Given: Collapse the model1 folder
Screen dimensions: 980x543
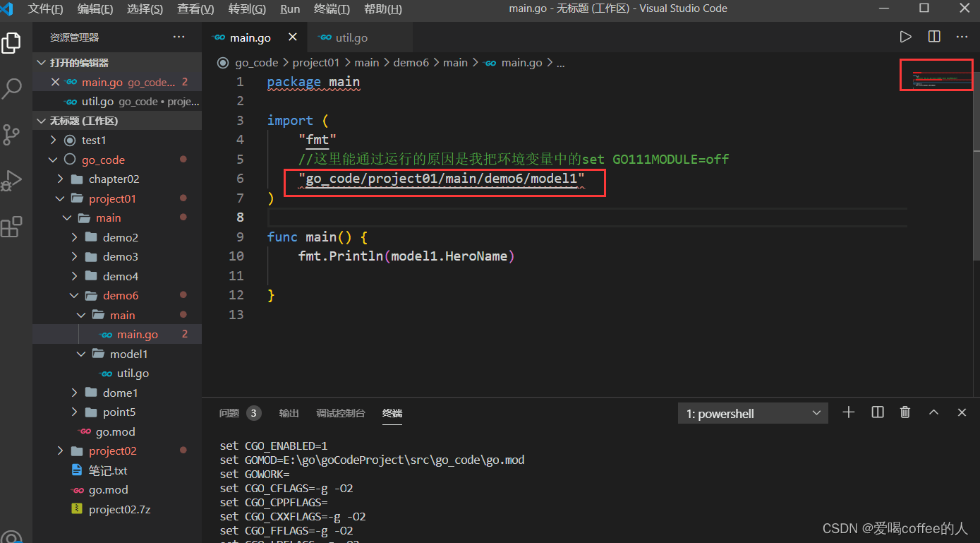Looking at the screenshot, I should coord(117,354).
